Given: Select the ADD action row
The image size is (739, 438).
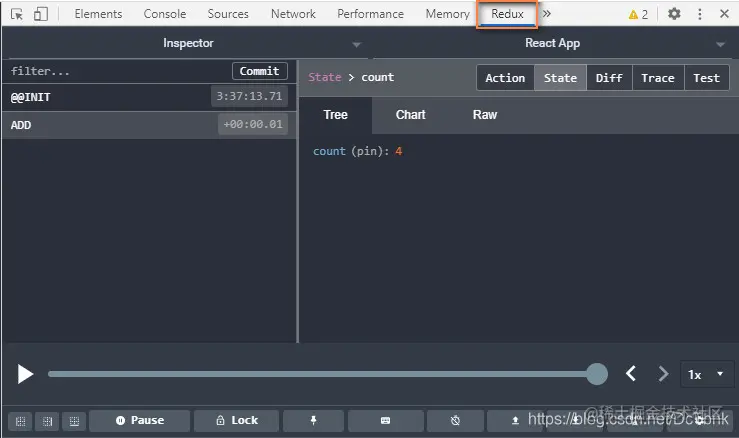Looking at the screenshot, I should coord(149,125).
